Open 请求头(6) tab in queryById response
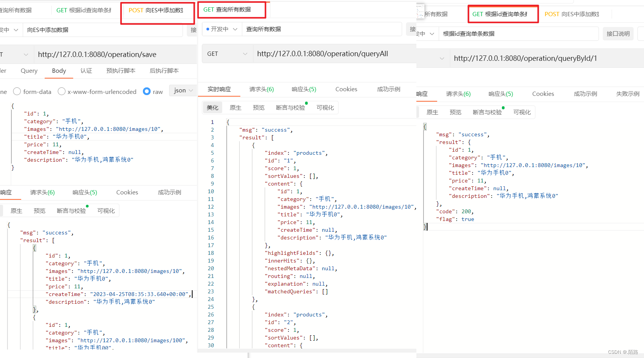The width and height of the screenshot is (644, 358). click(x=458, y=94)
